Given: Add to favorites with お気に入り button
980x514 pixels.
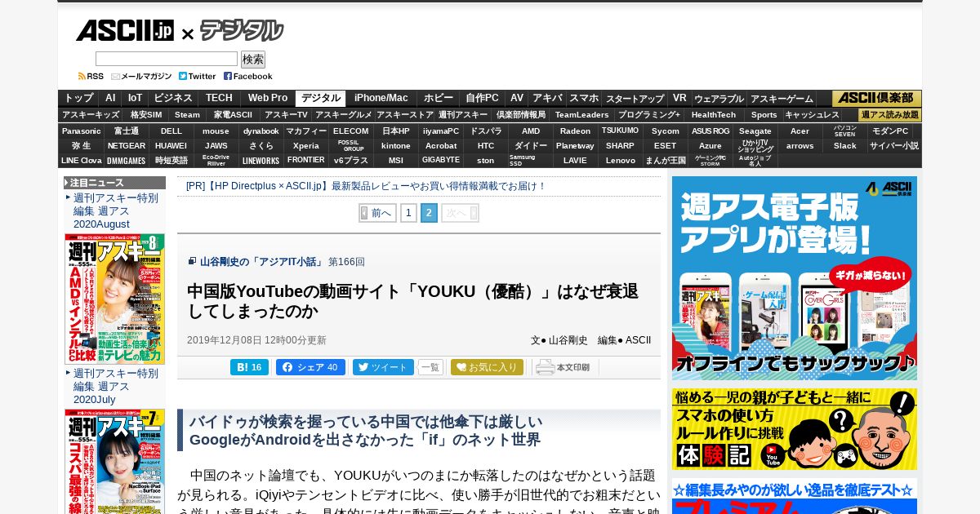Looking at the screenshot, I should point(487,367).
